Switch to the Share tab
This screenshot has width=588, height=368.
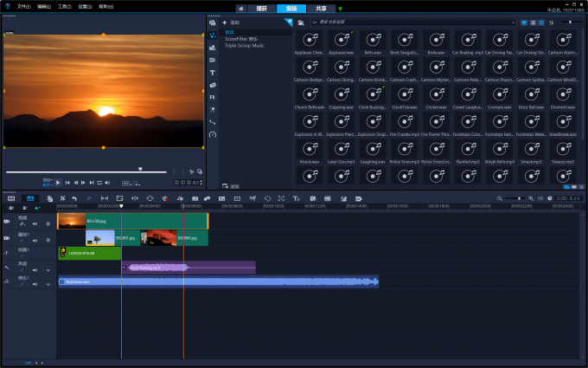[321, 9]
